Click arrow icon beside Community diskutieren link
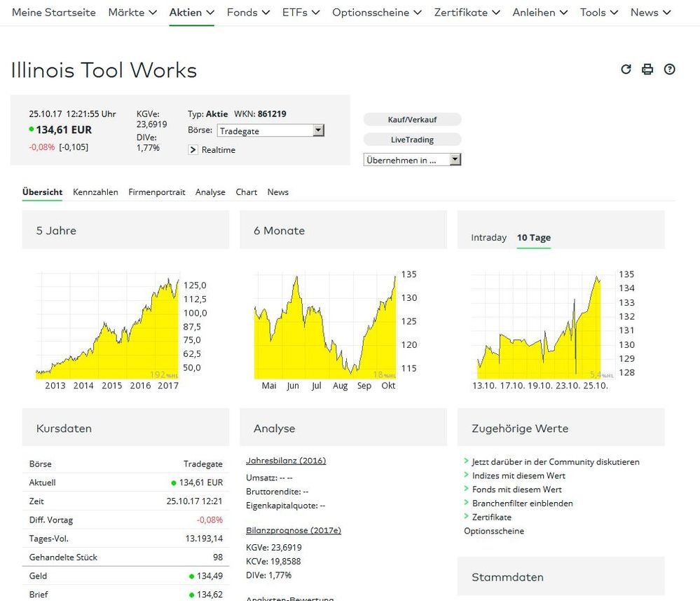The width and height of the screenshot is (700, 601). 467,461
